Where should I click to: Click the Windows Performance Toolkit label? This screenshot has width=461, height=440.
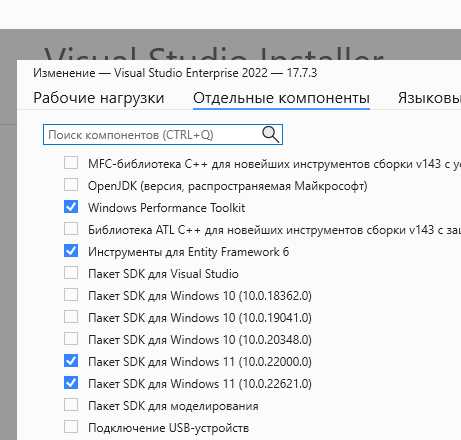click(x=167, y=208)
